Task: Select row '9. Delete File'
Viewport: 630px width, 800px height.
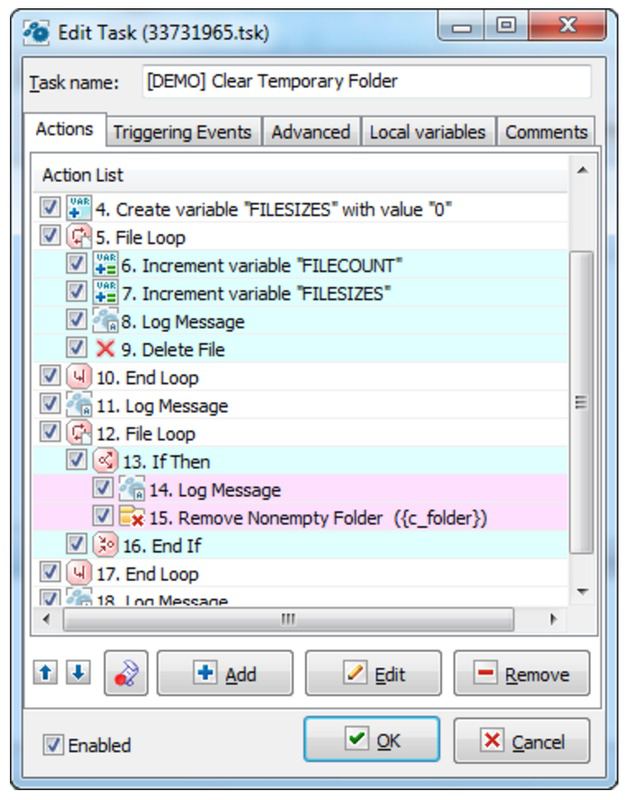Action: pyautogui.click(x=300, y=349)
